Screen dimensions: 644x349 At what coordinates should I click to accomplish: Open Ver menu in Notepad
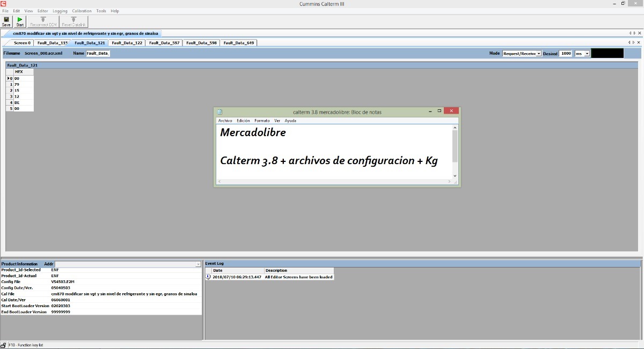(277, 121)
